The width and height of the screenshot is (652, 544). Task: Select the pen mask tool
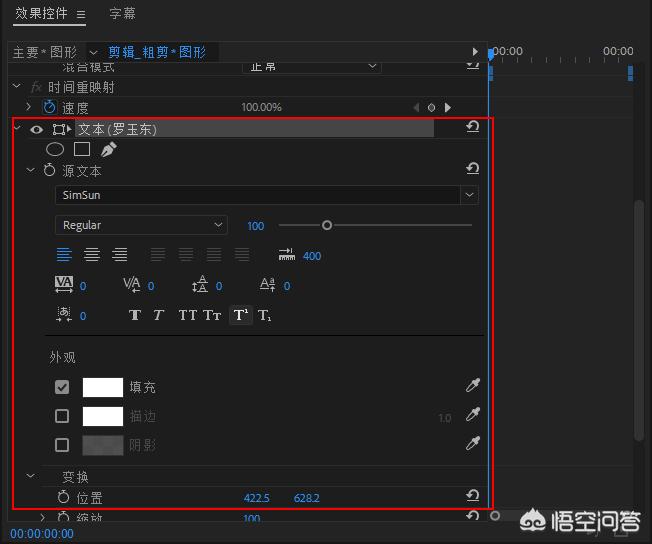[109, 149]
